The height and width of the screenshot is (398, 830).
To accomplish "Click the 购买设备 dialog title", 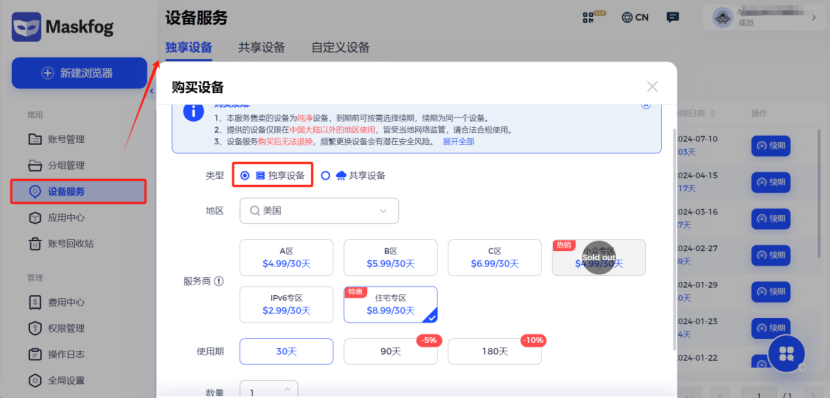I will [x=197, y=87].
